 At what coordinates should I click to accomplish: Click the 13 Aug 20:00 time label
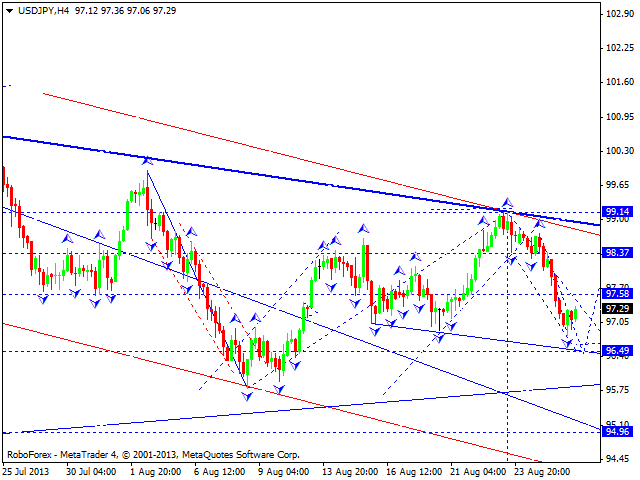click(x=350, y=472)
